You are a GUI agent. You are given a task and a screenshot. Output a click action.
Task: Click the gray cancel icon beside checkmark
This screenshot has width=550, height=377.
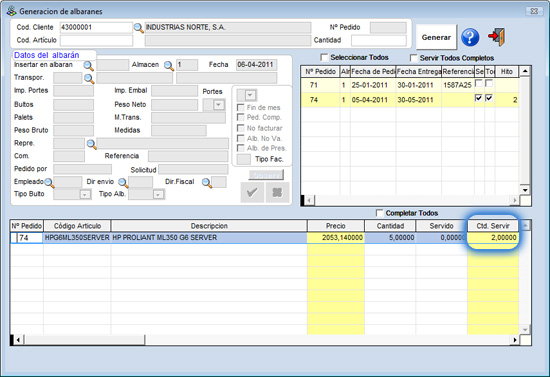pos(277,192)
